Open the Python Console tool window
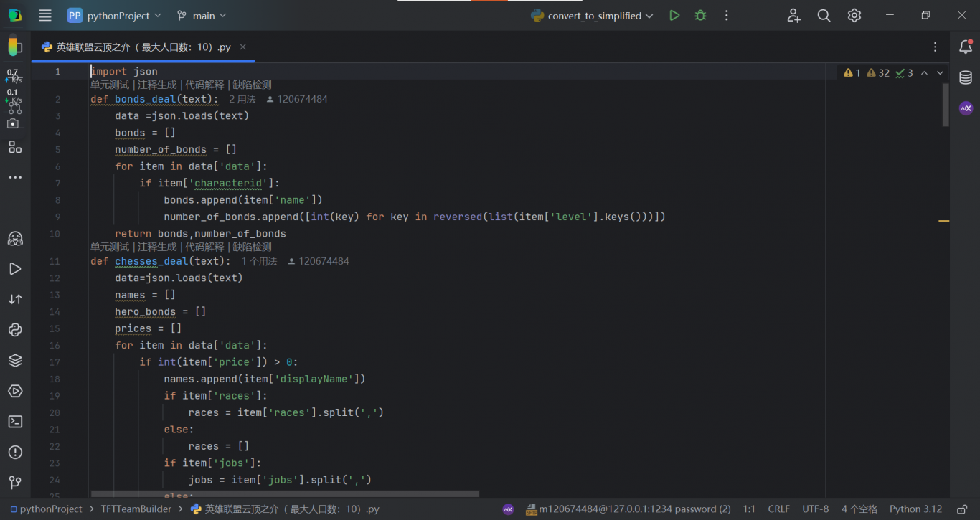 tap(15, 330)
